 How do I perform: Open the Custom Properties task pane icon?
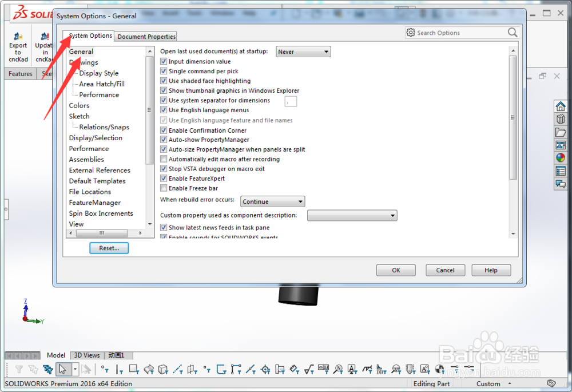pyautogui.click(x=561, y=171)
